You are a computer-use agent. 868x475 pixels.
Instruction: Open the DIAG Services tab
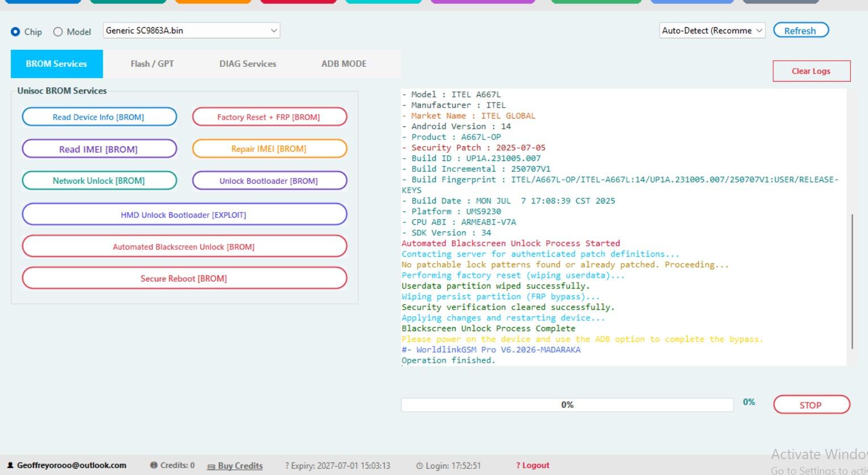(x=248, y=63)
